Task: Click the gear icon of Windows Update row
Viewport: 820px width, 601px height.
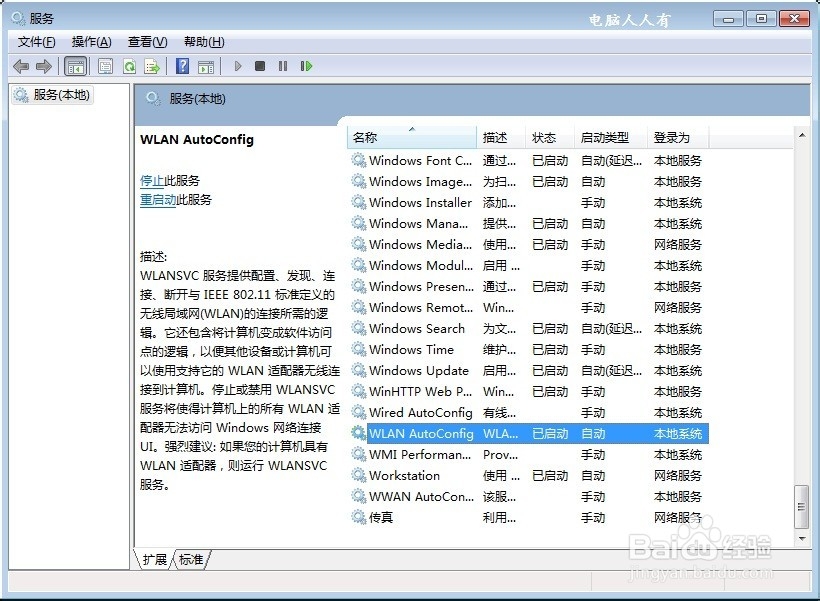Action: (x=358, y=370)
